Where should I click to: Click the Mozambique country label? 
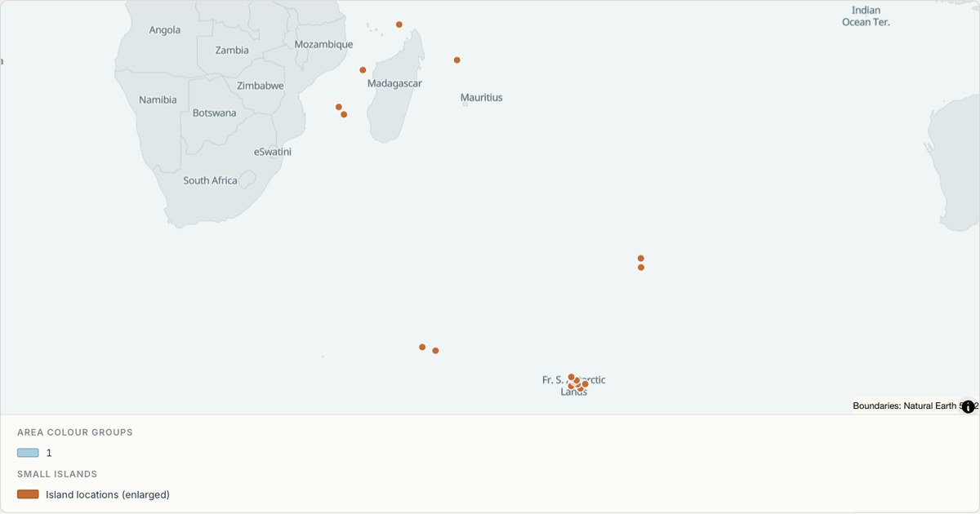[323, 44]
